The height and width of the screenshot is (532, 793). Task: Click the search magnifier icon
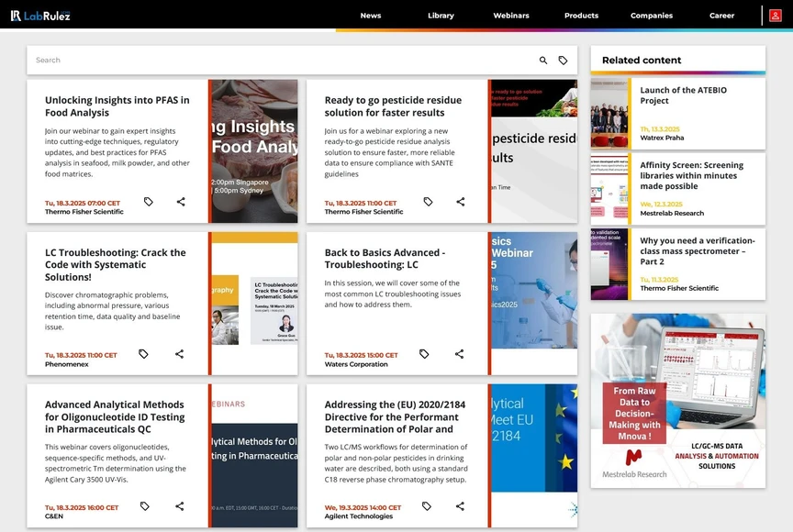coord(542,59)
